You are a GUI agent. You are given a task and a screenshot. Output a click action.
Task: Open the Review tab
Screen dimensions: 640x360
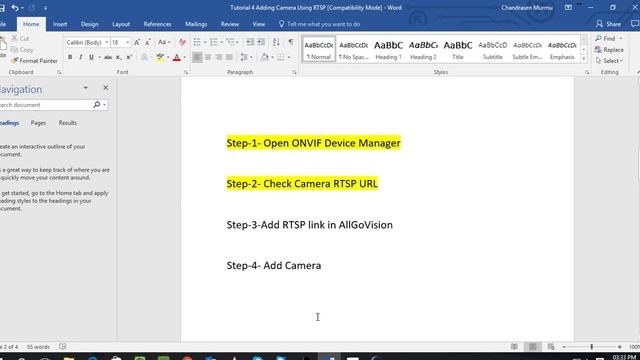[230, 24]
